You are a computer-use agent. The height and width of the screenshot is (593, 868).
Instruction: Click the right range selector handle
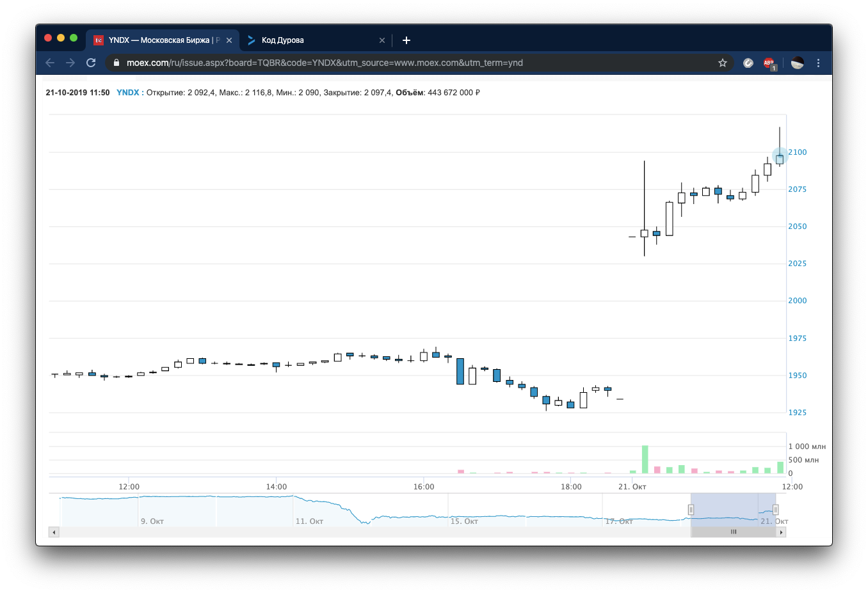pos(775,510)
